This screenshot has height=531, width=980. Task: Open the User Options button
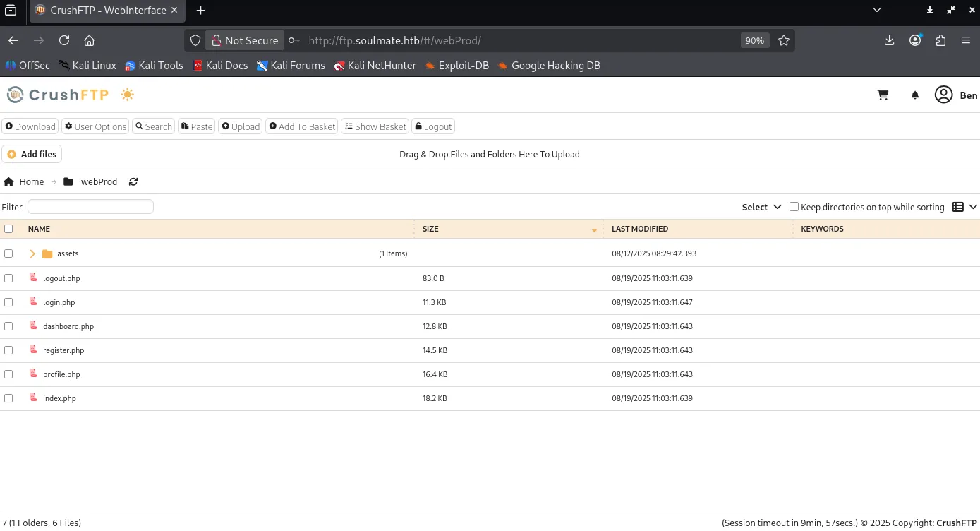click(95, 126)
